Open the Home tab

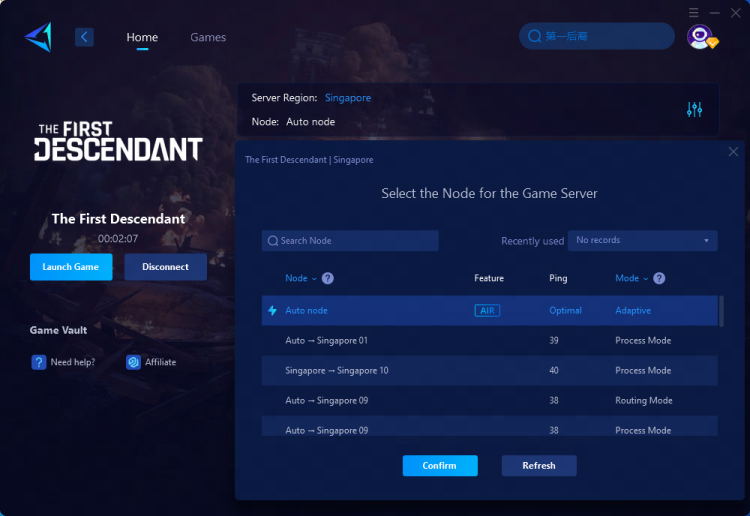[142, 37]
